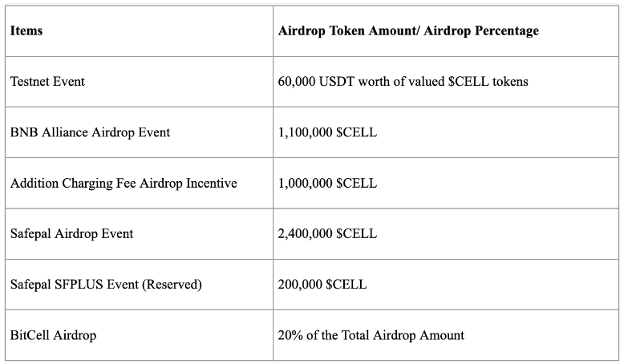
Task: Click the "BNB Alliance Airdrop Event" cell
Action: (140, 132)
